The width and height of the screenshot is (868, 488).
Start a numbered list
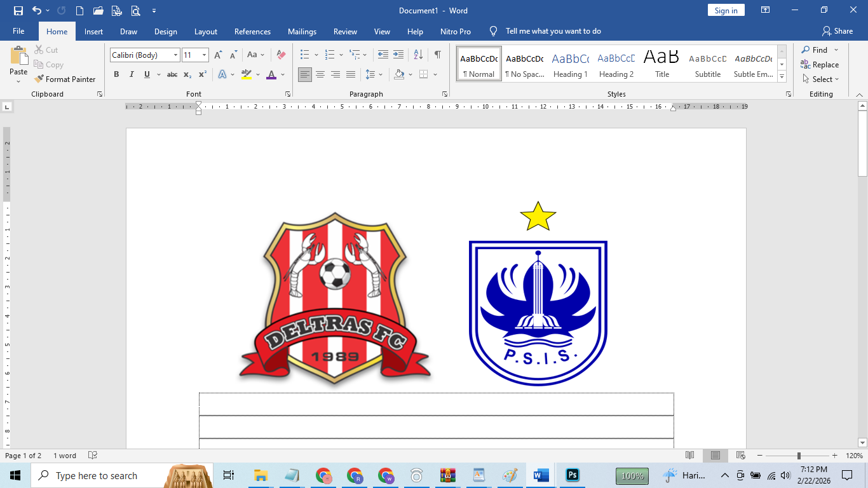pos(330,55)
